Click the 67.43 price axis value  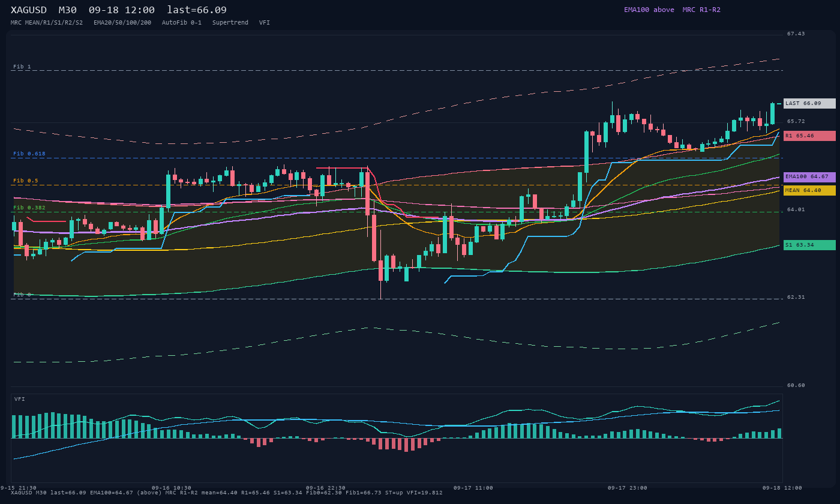click(x=796, y=34)
